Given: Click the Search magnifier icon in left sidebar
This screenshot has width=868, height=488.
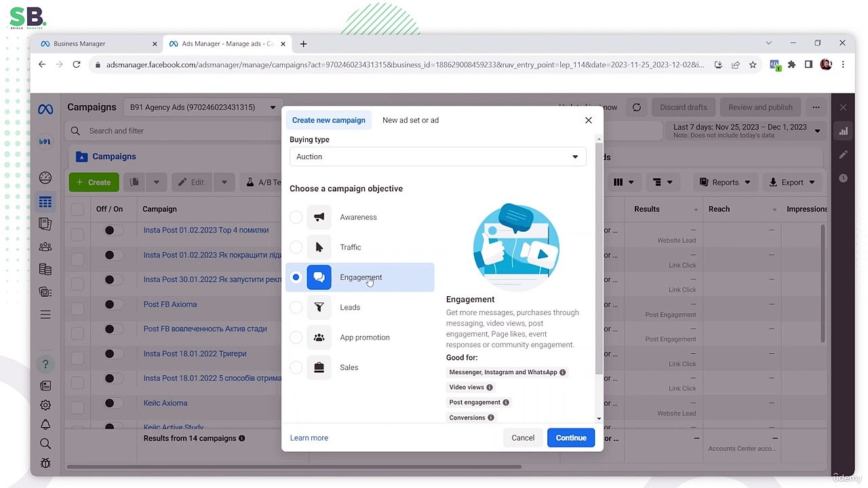Looking at the screenshot, I should (45, 444).
